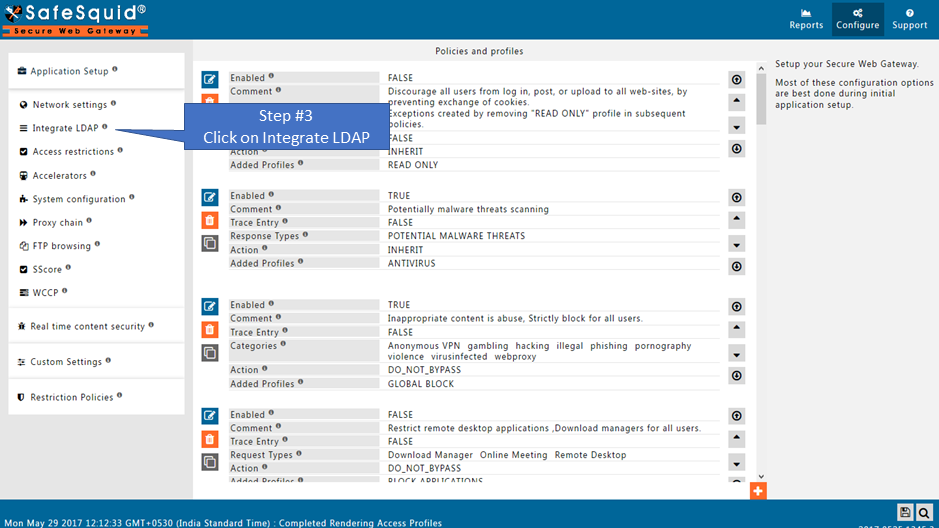Open the Support tab
Screen dimensions: 939x528
[x=909, y=19]
